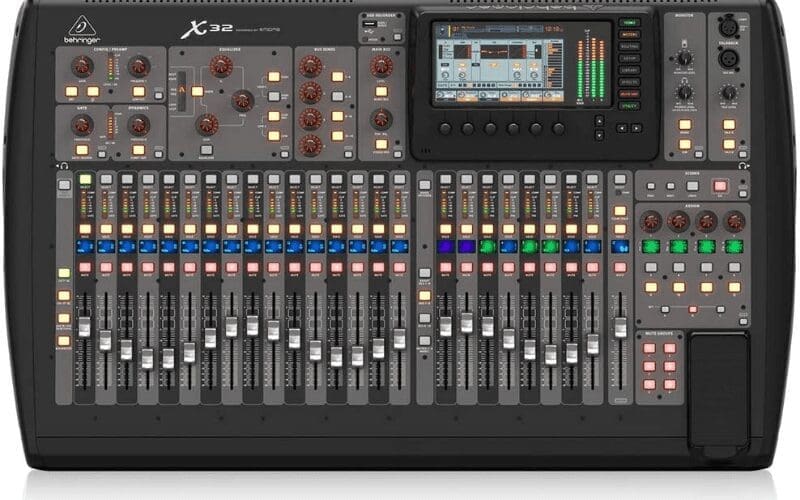Viewport: 800px width, 500px height.
Task: Click the Phones Level knob with headphone icon
Action: point(684,92)
